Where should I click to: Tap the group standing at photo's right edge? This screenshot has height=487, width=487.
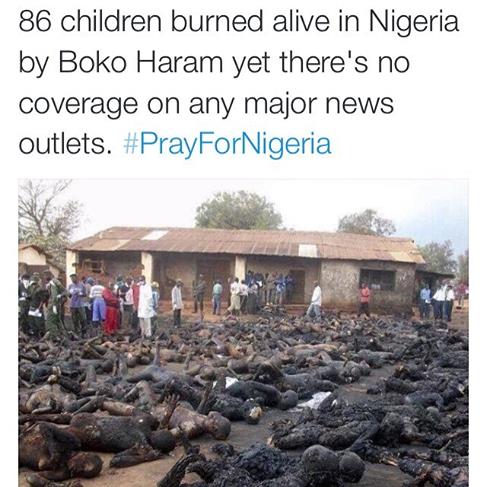click(437, 302)
